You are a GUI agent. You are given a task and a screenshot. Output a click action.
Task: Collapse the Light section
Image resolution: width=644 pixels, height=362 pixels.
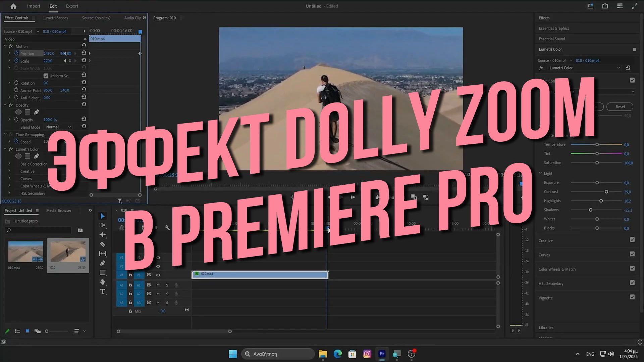pyautogui.click(x=541, y=173)
